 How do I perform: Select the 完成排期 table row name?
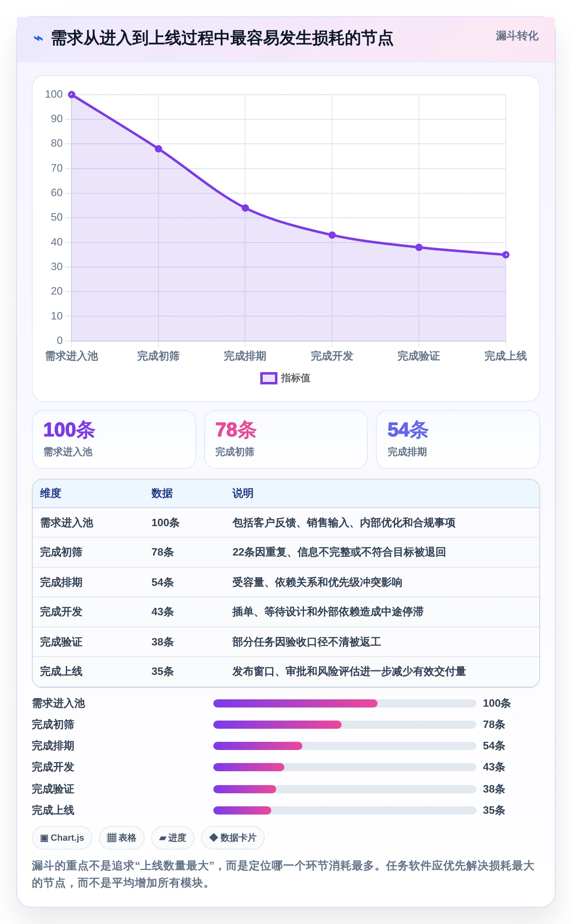[x=61, y=583]
